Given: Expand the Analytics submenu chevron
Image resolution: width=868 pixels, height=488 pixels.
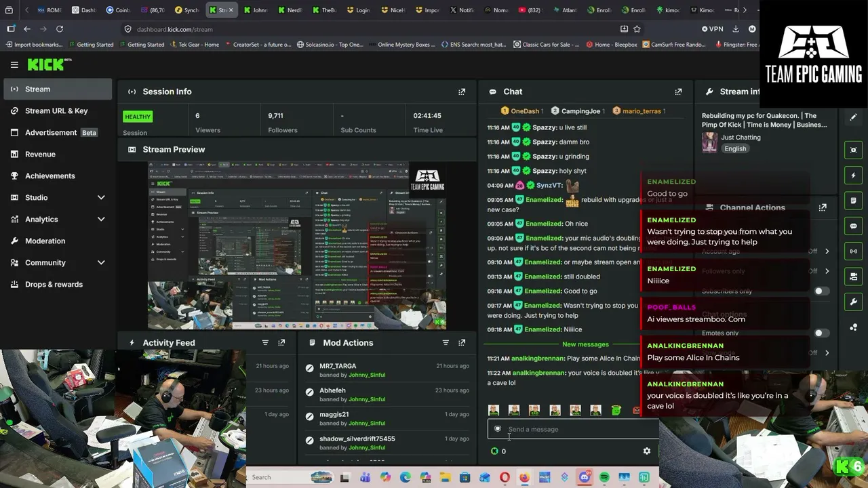Looking at the screenshot, I should tap(101, 219).
